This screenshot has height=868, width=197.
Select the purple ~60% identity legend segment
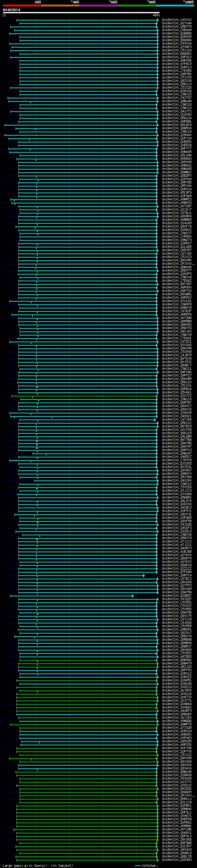click(x=98, y=6)
